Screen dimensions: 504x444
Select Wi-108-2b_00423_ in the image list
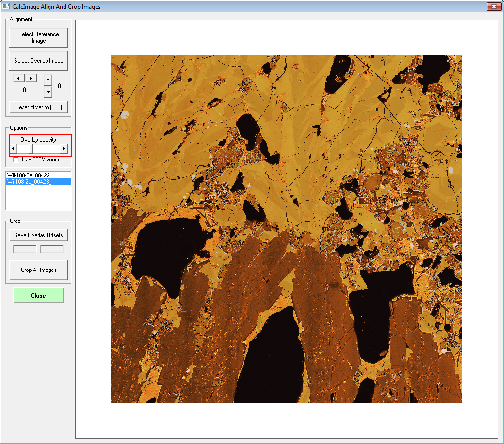click(x=29, y=182)
